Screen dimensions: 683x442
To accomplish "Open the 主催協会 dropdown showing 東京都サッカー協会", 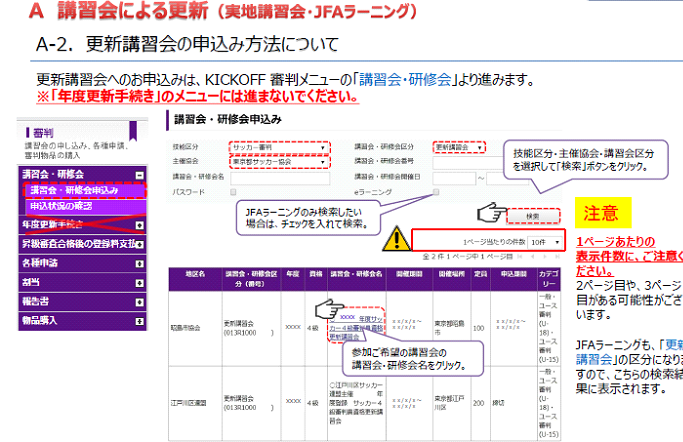I will pyautogui.click(x=279, y=161).
